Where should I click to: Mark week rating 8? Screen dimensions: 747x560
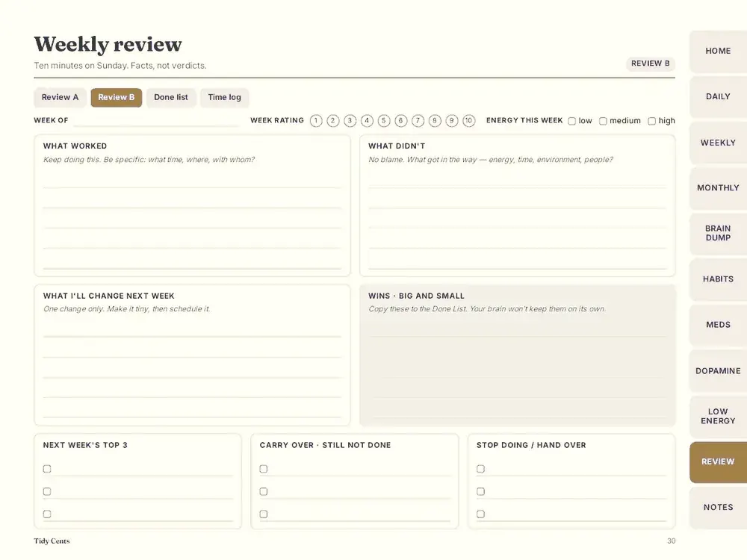[435, 121]
